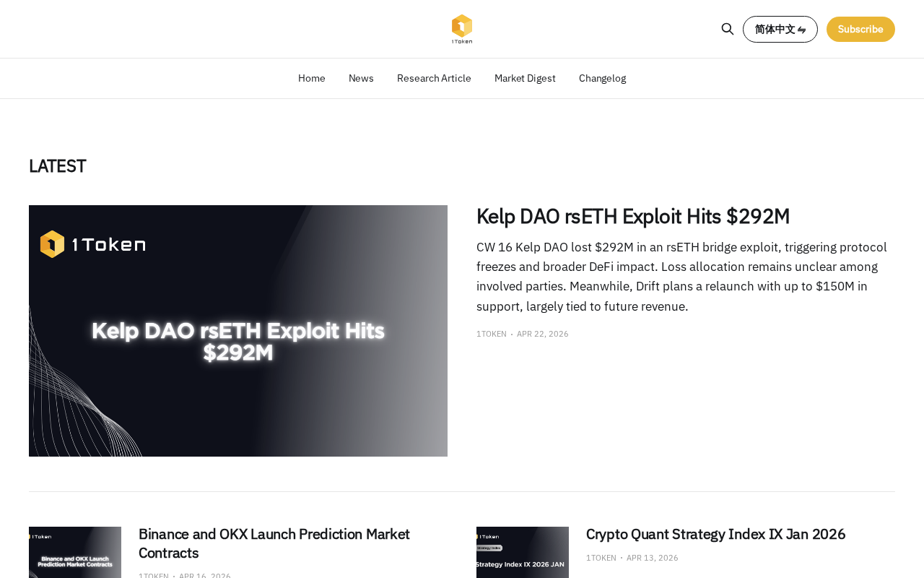Open Crypto Quant Strategy Index IX article
The image size is (924, 578).
click(x=715, y=535)
